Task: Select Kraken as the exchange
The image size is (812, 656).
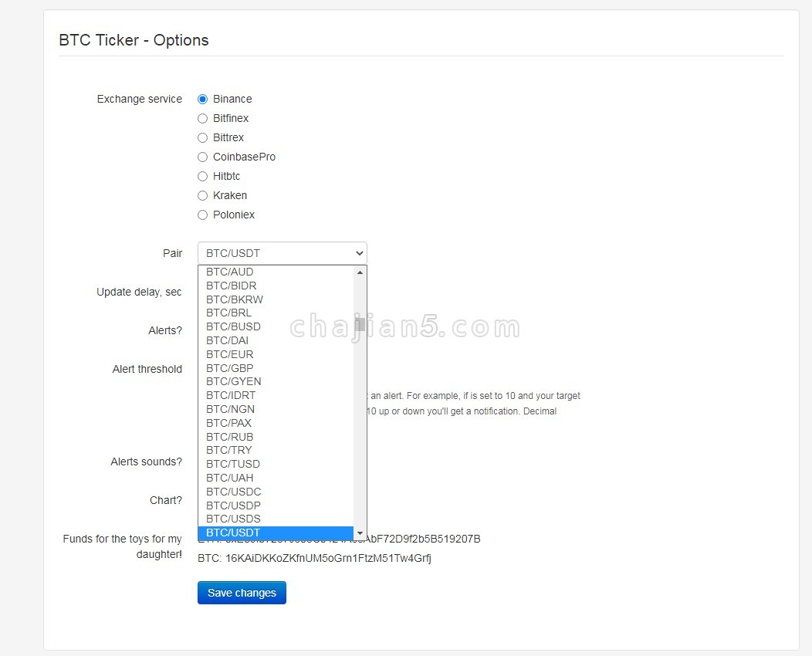Action: [x=202, y=196]
